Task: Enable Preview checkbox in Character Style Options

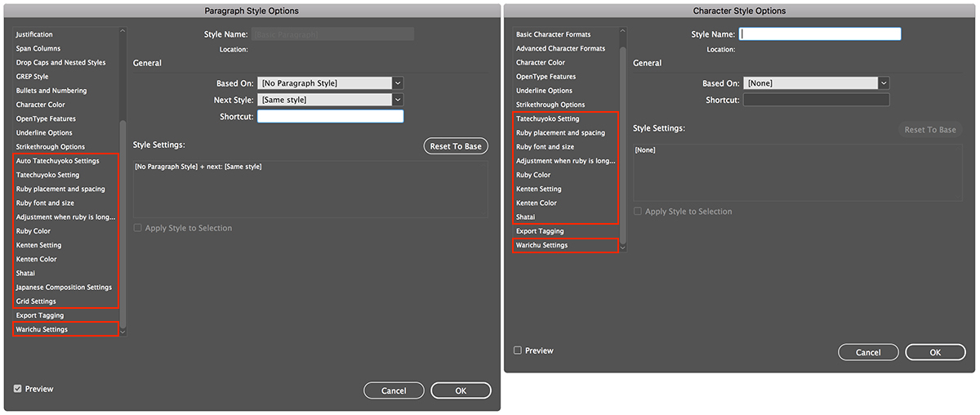Action: [518, 350]
